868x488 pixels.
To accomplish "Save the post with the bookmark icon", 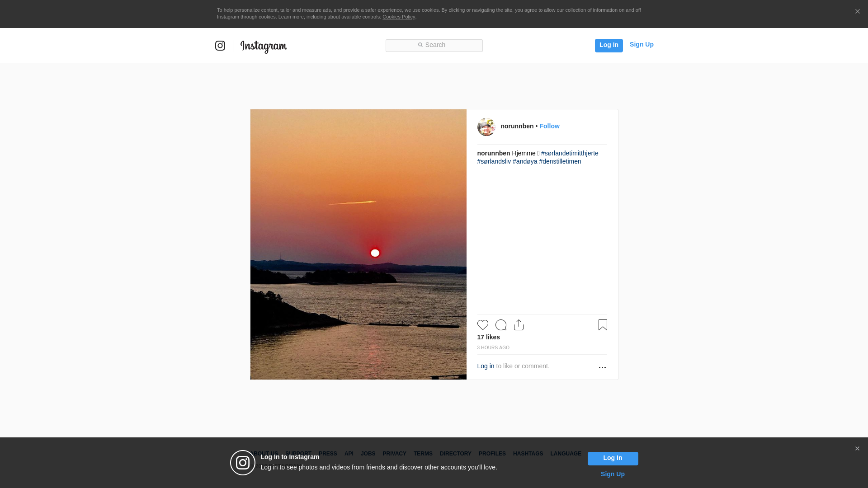I will (603, 325).
